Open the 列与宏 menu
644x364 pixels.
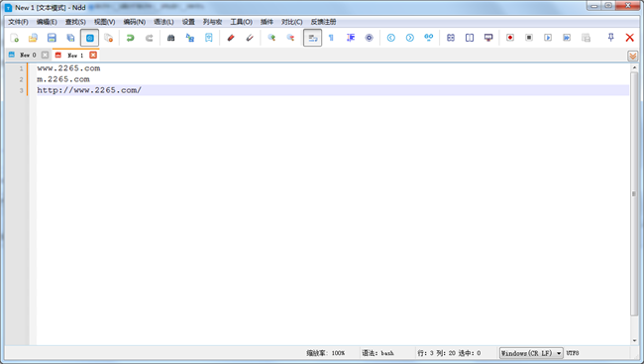point(212,22)
